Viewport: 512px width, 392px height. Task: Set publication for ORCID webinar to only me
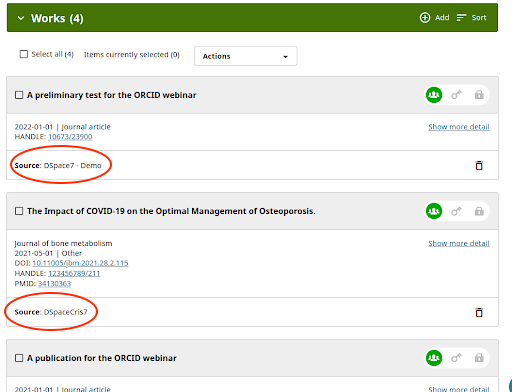click(479, 358)
